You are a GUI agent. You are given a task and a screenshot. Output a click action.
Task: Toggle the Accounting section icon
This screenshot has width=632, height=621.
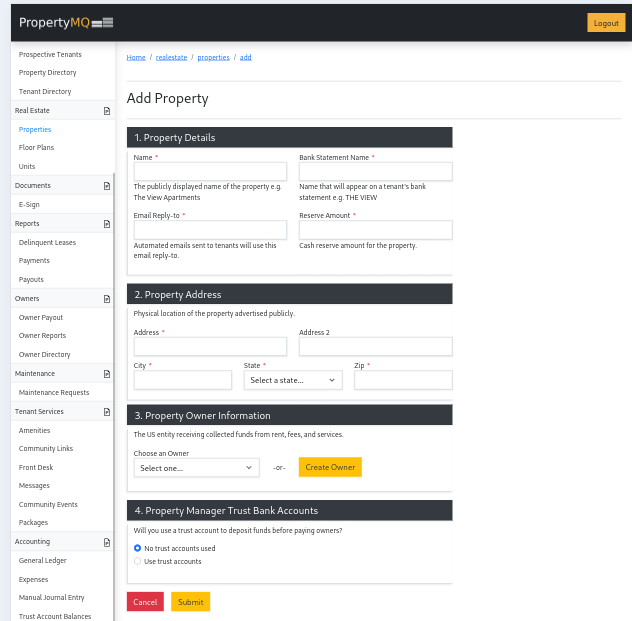[107, 542]
